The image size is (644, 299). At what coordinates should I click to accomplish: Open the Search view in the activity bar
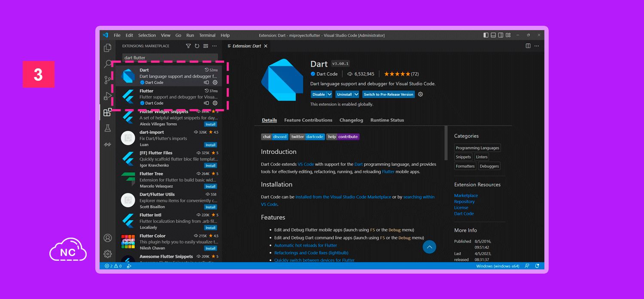click(x=108, y=64)
